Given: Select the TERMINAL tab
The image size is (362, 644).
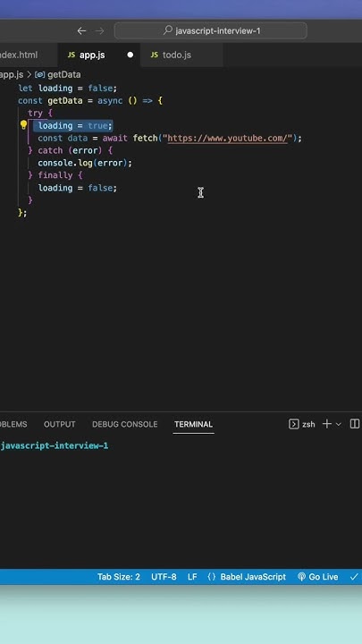Looking at the screenshot, I should pos(193,424).
